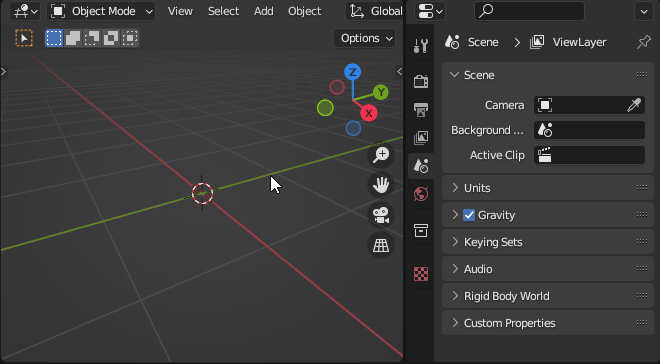Click the zoom view magnifier icon
660x364 pixels.
coord(381,154)
